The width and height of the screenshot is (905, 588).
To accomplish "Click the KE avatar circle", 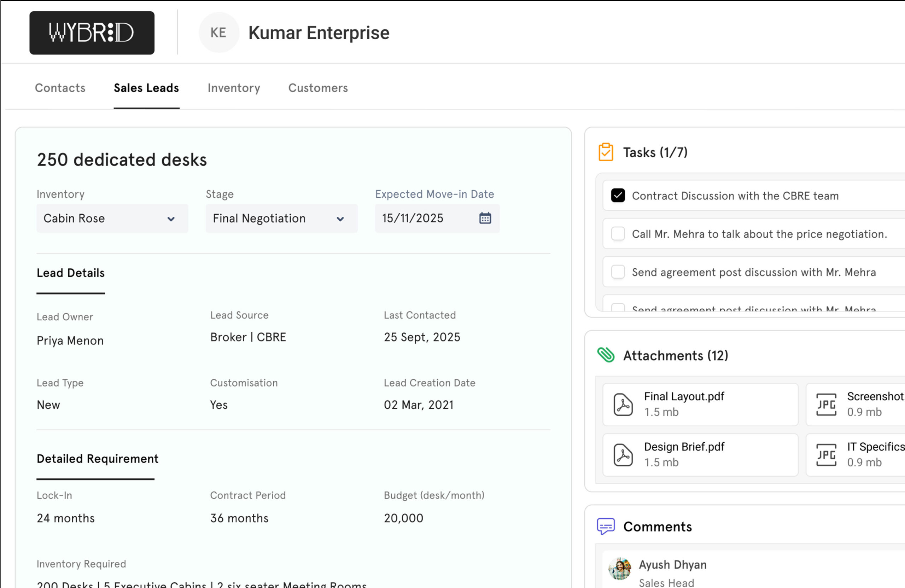I will click(218, 33).
